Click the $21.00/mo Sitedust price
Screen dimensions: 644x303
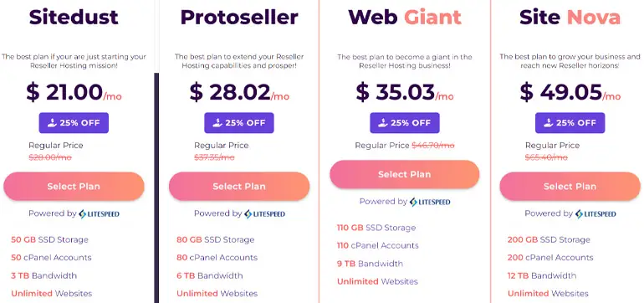click(74, 92)
